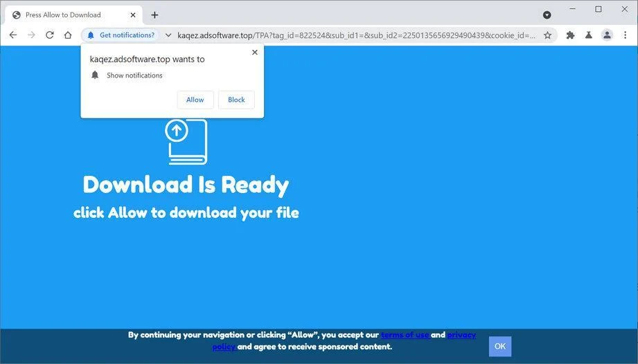
Task: Click the Get notifications? chip in address bar
Action: [121, 35]
